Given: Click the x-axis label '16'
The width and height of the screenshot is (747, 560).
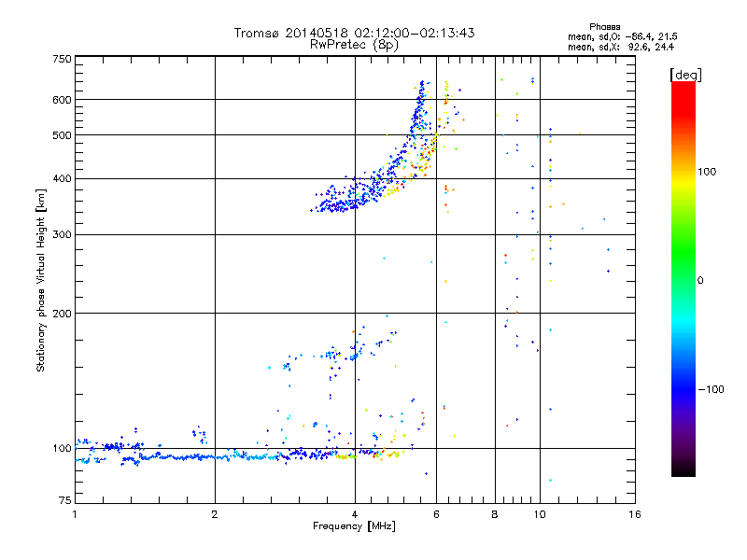Looking at the screenshot, I should [x=635, y=514].
